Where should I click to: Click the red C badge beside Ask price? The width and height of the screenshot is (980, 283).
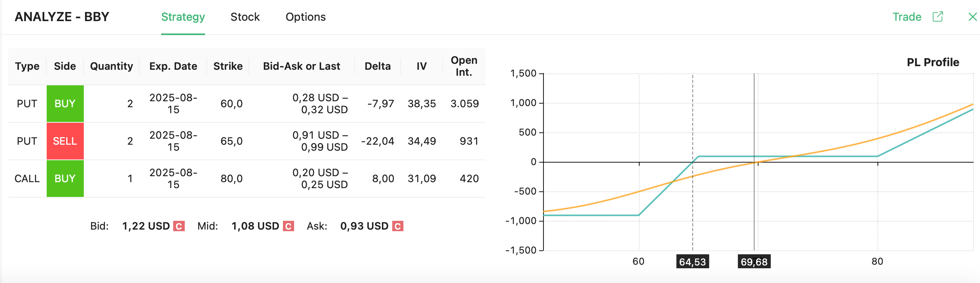(x=397, y=226)
